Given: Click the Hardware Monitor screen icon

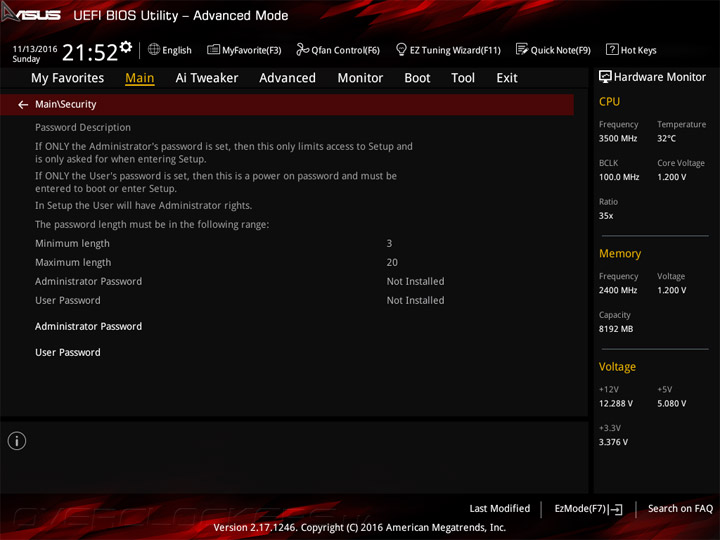Looking at the screenshot, I should 605,77.
